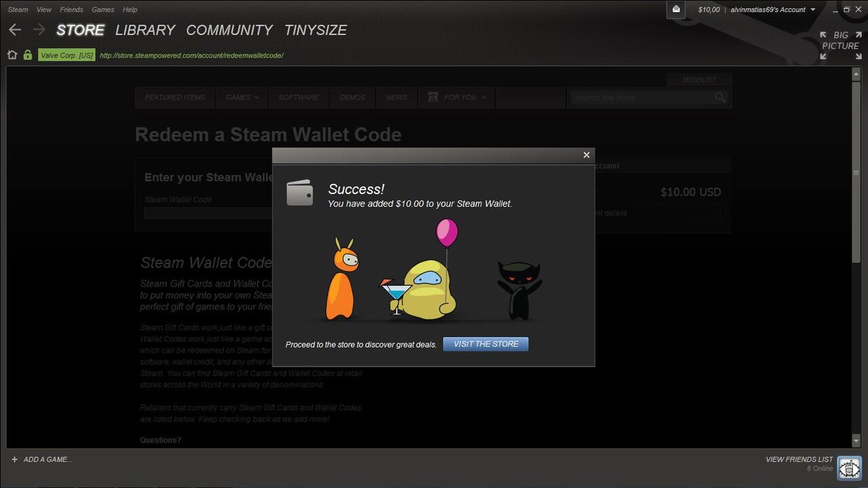
Task: Click the orange bunny character image
Action: (342, 278)
